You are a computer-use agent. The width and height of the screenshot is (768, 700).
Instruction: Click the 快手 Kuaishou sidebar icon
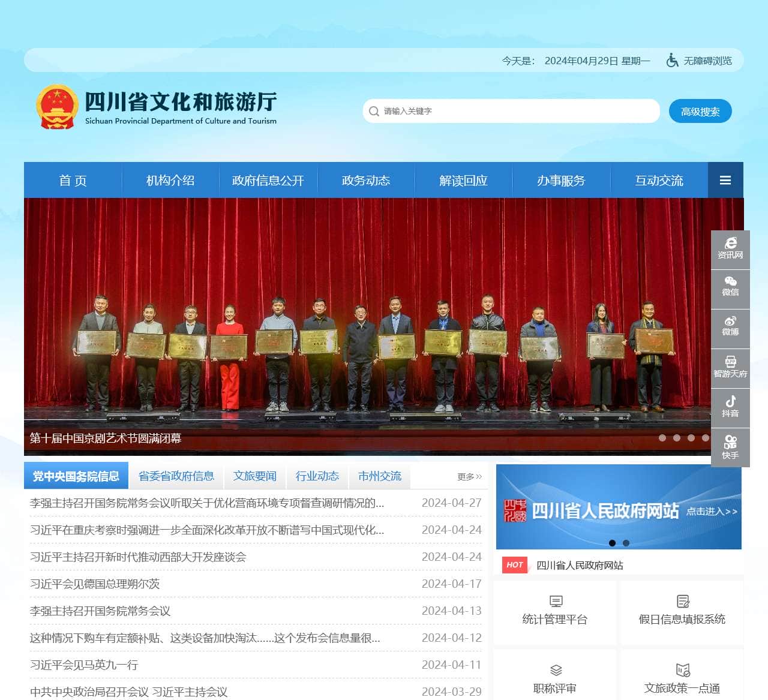tap(730, 447)
